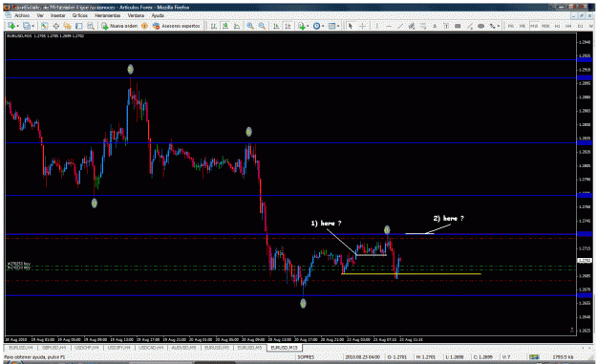Zoom in the chart
597x364 pixels.
(250, 26)
